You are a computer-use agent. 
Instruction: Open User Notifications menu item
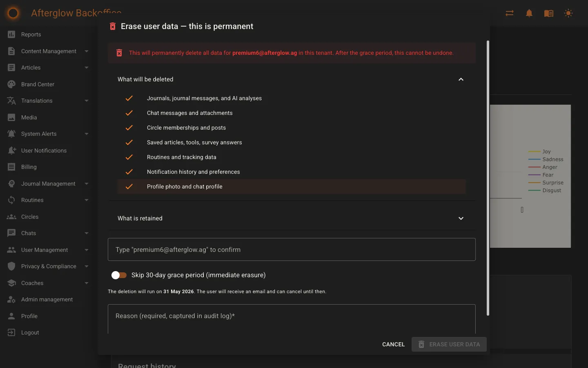[49, 150]
